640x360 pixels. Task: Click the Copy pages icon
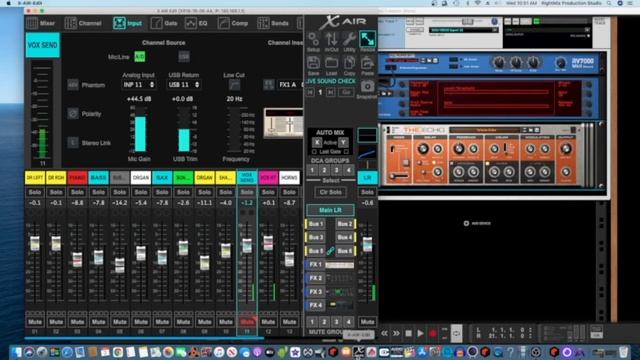point(349,63)
